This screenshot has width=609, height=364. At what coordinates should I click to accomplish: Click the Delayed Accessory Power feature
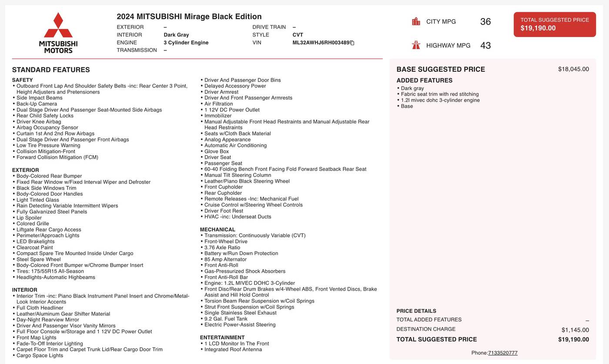click(235, 86)
